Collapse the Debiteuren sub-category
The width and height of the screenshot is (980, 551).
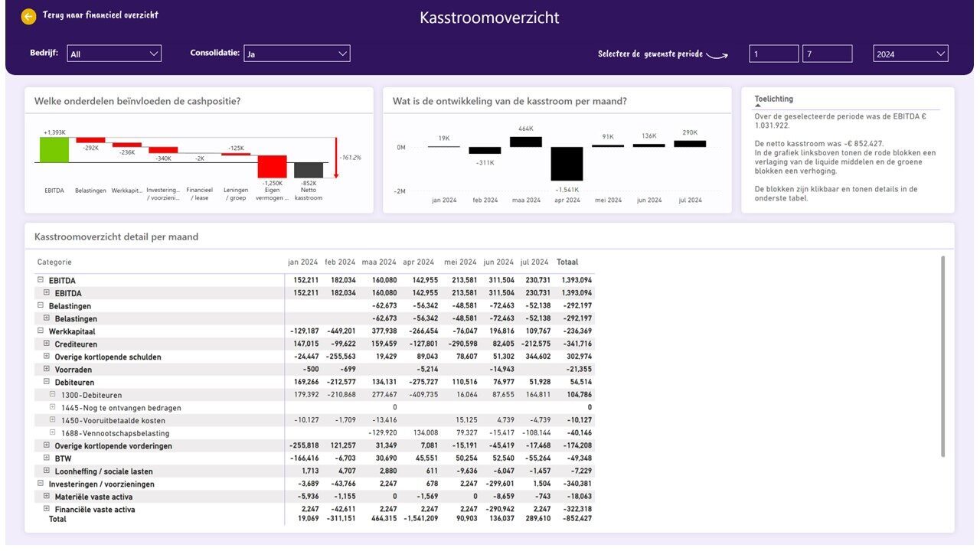point(47,382)
